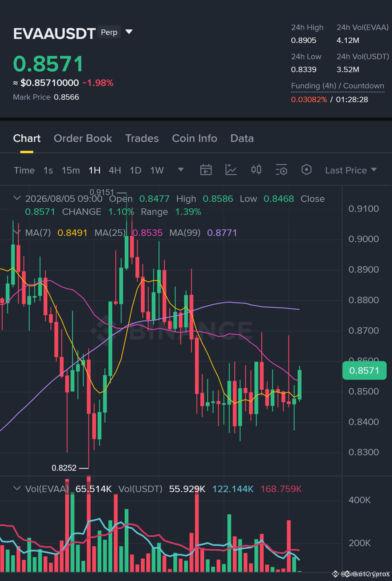Click the 24h High value 0.8905
Screen dimensions: 392x581
pos(304,41)
